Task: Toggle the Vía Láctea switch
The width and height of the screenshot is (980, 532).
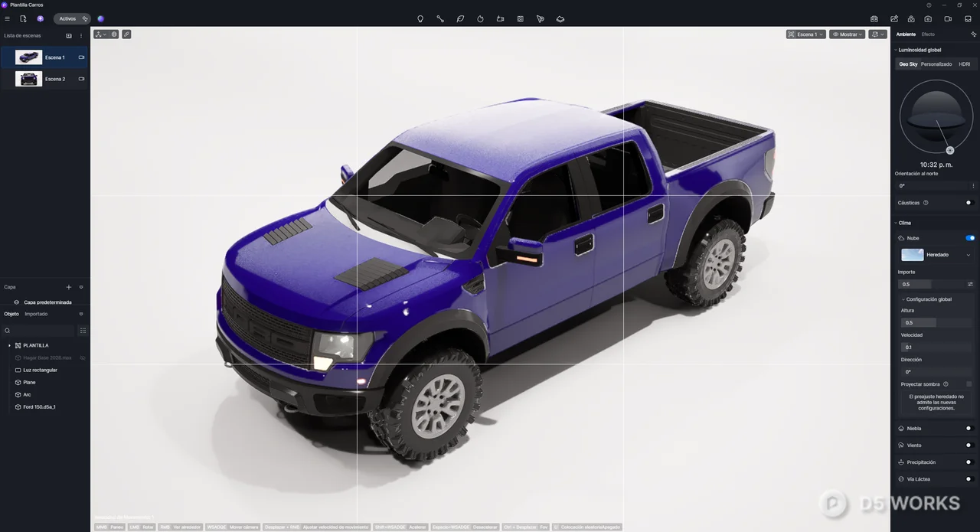Action: pos(969,479)
